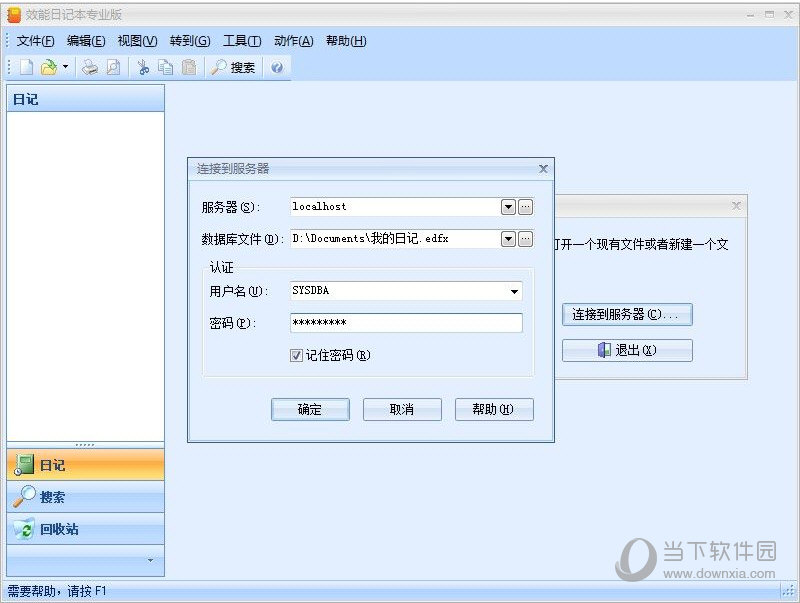Click the Open folder toolbar icon
This screenshot has width=800, height=603.
point(49,67)
